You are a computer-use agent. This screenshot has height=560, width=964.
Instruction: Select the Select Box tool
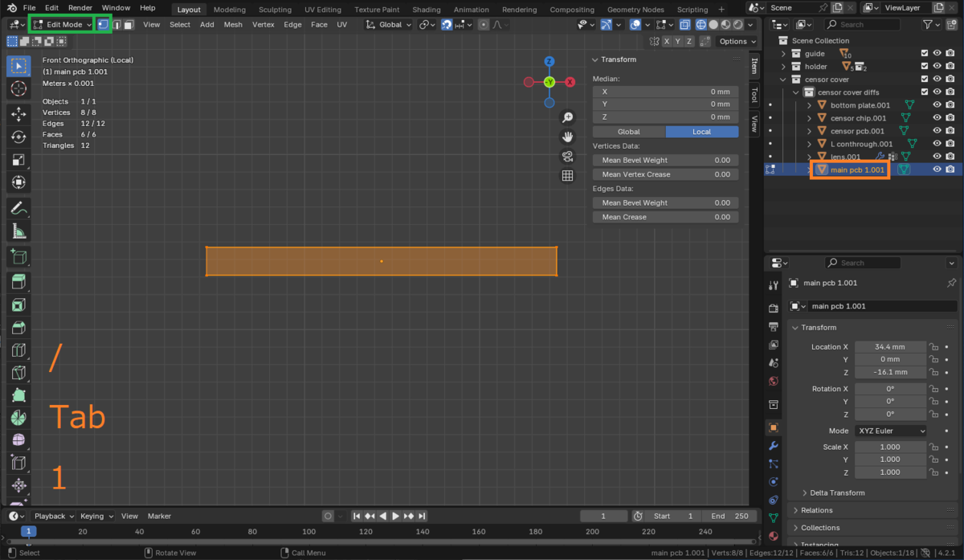tap(18, 65)
